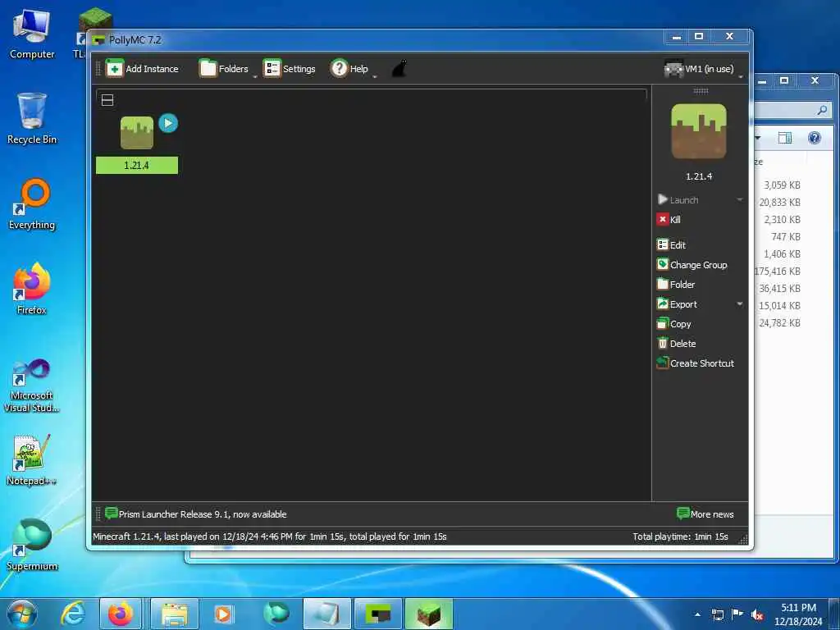Viewport: 840px width, 630px height.
Task: Click the muted volume tray icon
Action: point(757,614)
